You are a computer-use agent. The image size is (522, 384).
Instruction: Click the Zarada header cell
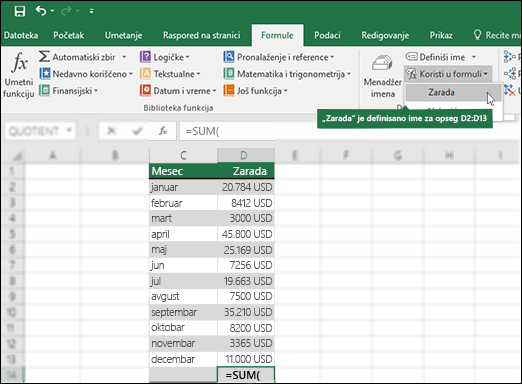tap(246, 171)
